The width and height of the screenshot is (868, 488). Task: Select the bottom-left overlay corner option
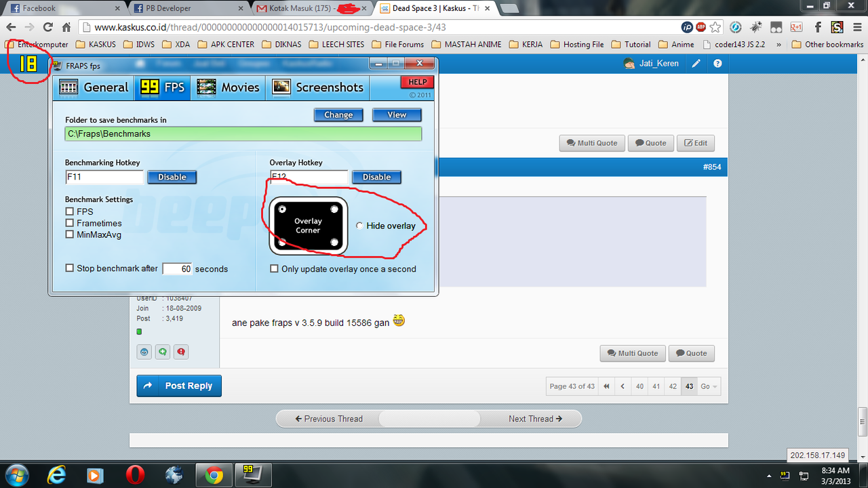[282, 242]
